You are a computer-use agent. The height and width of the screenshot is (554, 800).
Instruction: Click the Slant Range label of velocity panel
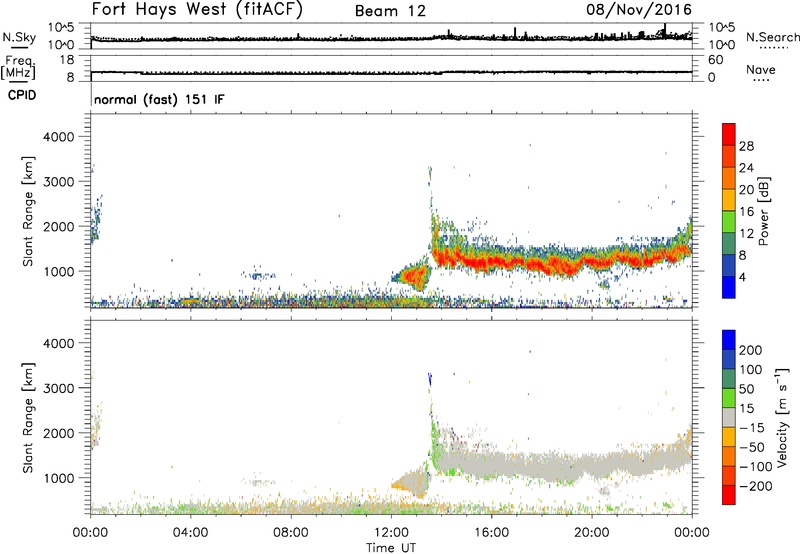(x=28, y=418)
